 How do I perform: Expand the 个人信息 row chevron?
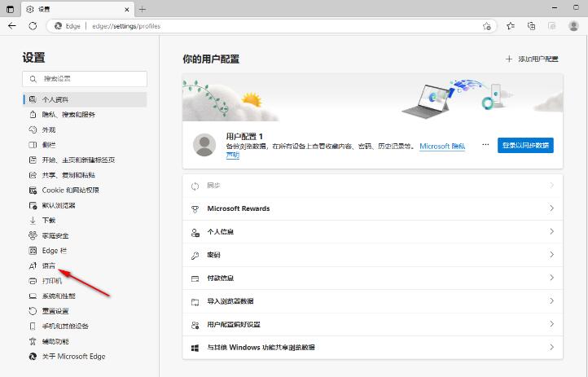551,231
